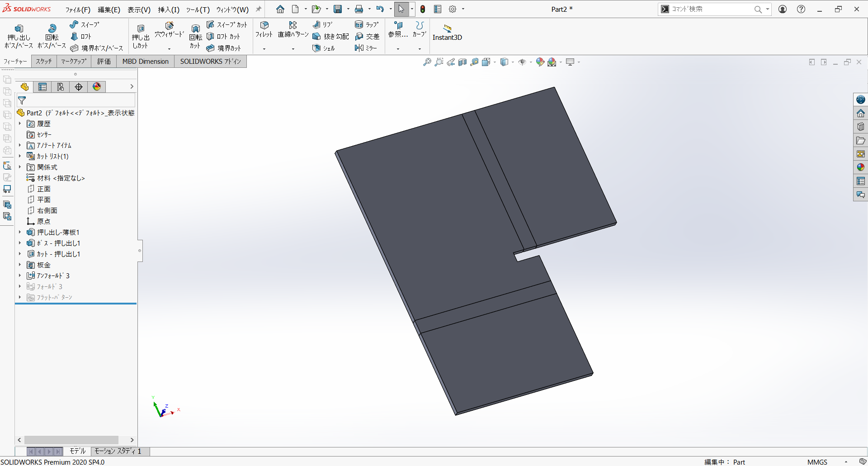
Task: Click the Save icon in top toolbar
Action: coord(338,9)
